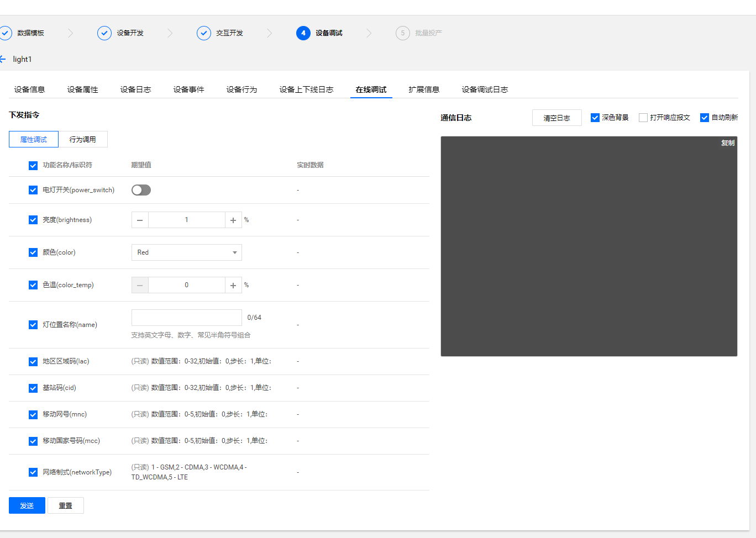Decrease brightness with the minus button

140,220
